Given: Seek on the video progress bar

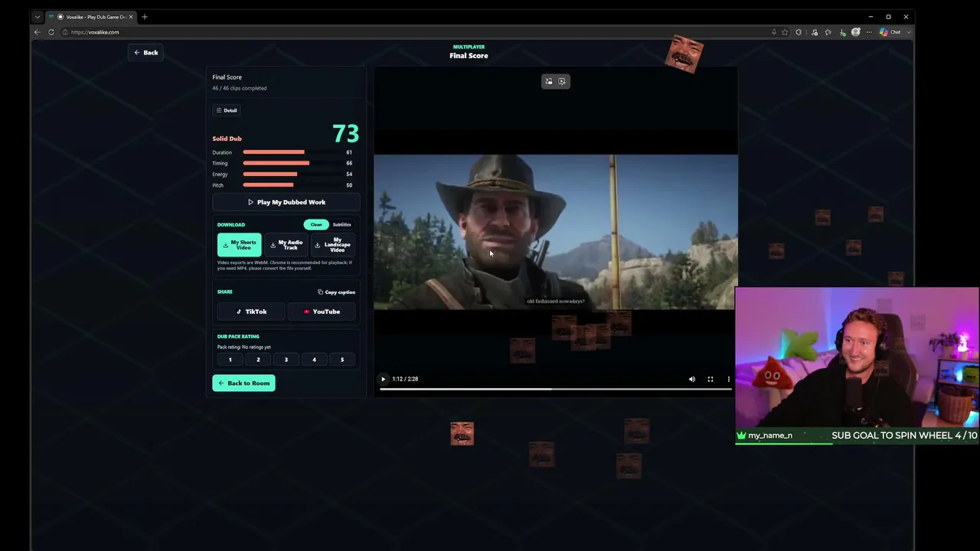Looking at the screenshot, I should [556, 389].
